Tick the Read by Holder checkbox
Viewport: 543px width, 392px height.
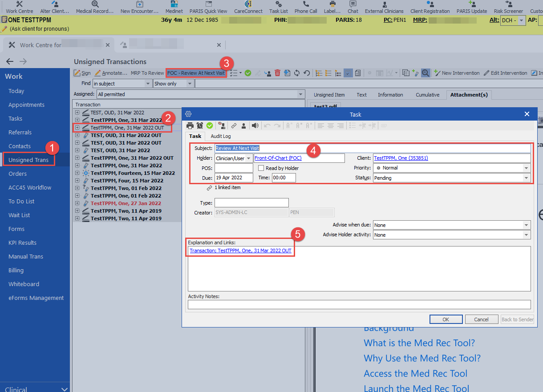coord(261,168)
